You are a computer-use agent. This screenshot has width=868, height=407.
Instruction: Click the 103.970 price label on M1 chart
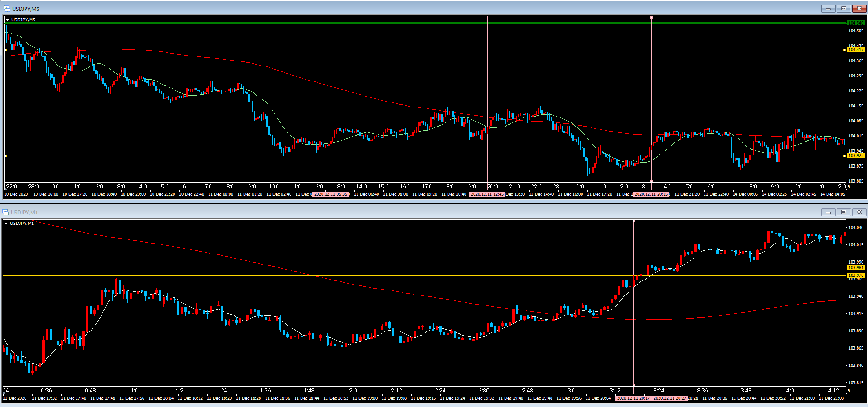click(x=856, y=275)
